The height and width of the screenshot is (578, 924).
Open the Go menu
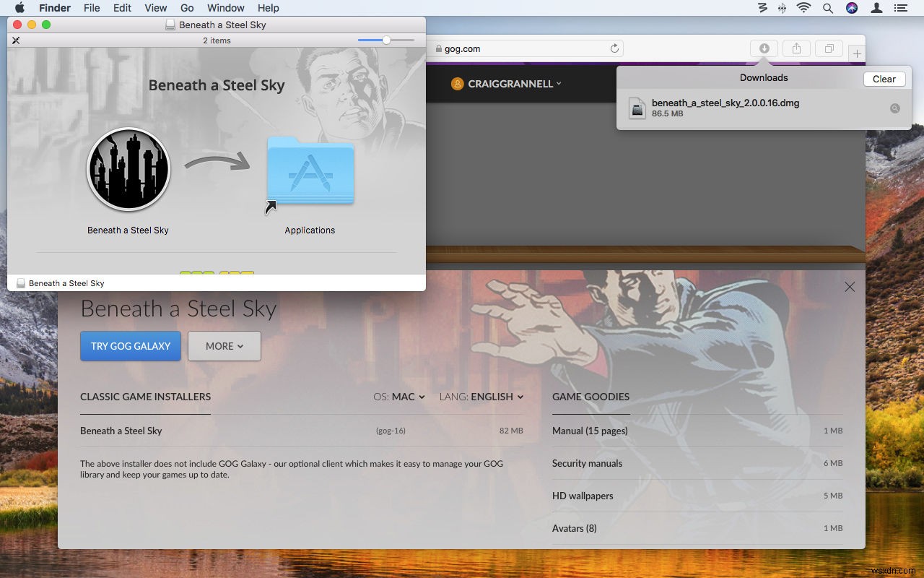[187, 8]
